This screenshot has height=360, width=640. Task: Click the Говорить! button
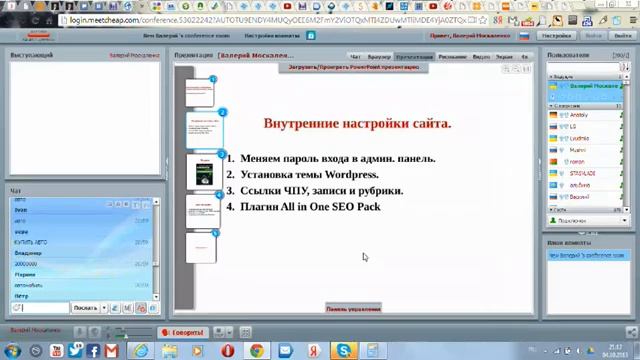[183, 333]
